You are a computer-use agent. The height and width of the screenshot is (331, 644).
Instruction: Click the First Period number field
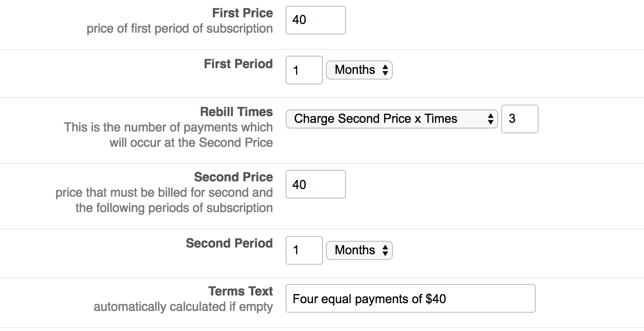[x=304, y=70]
